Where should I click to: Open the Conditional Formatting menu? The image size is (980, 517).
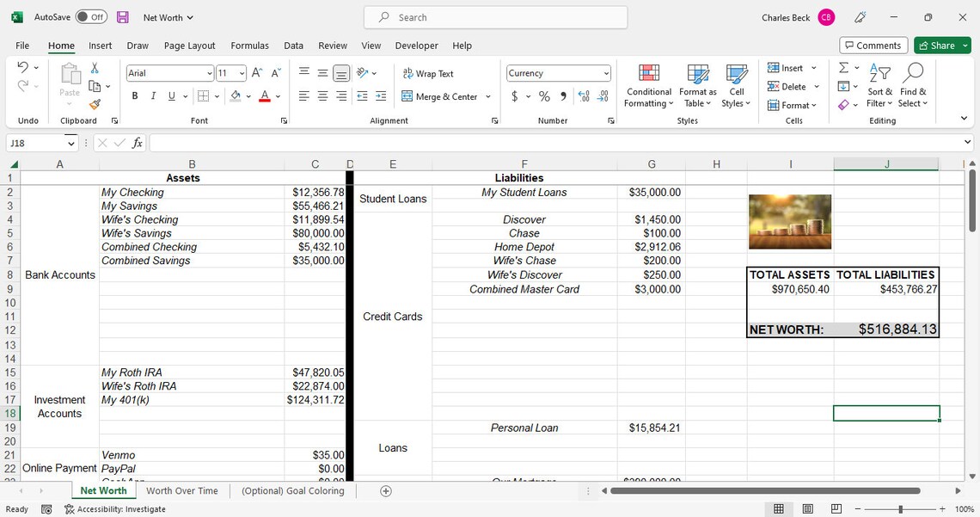coord(649,86)
